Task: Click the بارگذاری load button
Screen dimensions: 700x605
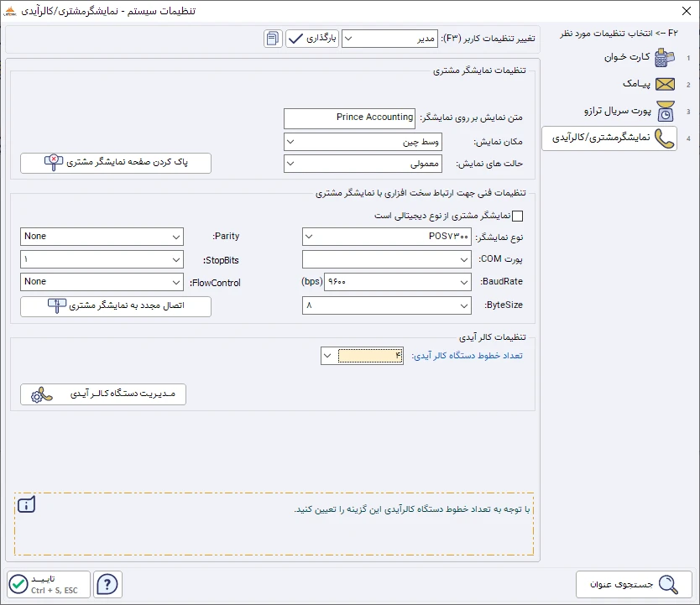Action: pyautogui.click(x=312, y=39)
